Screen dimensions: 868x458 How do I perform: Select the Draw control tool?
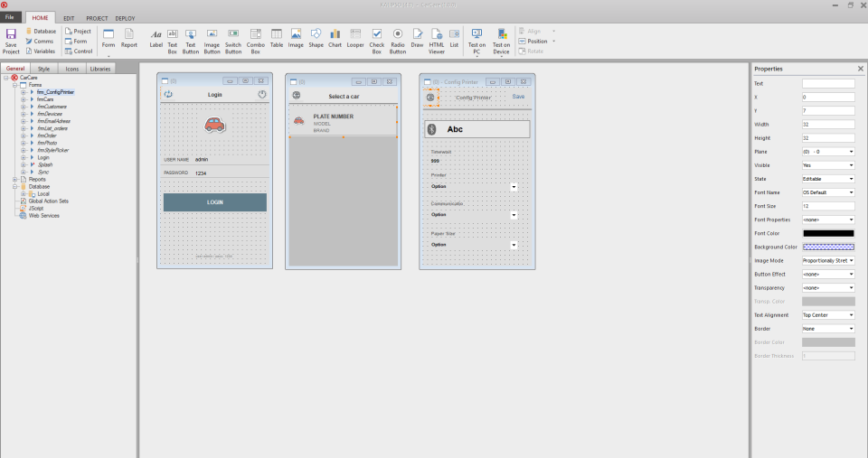(x=418, y=39)
